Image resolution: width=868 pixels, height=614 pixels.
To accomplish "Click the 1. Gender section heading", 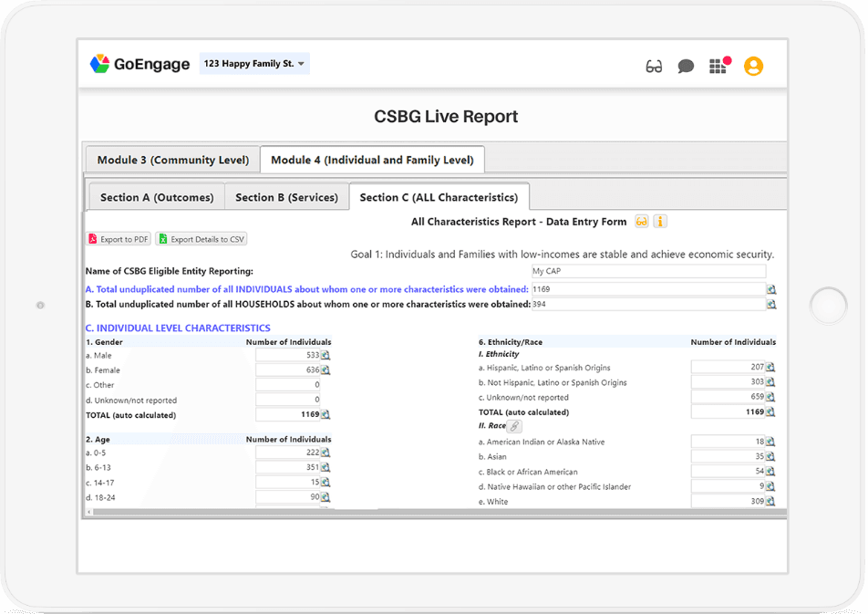I will (104, 342).
